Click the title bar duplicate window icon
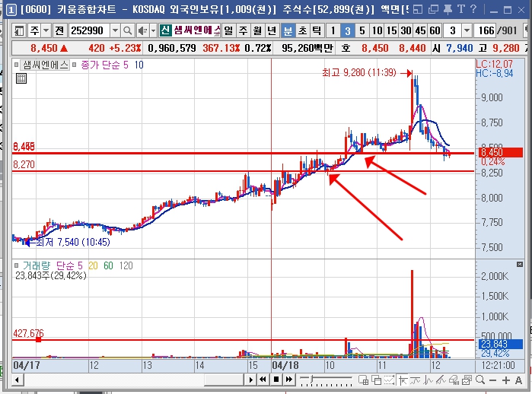 click(433, 9)
